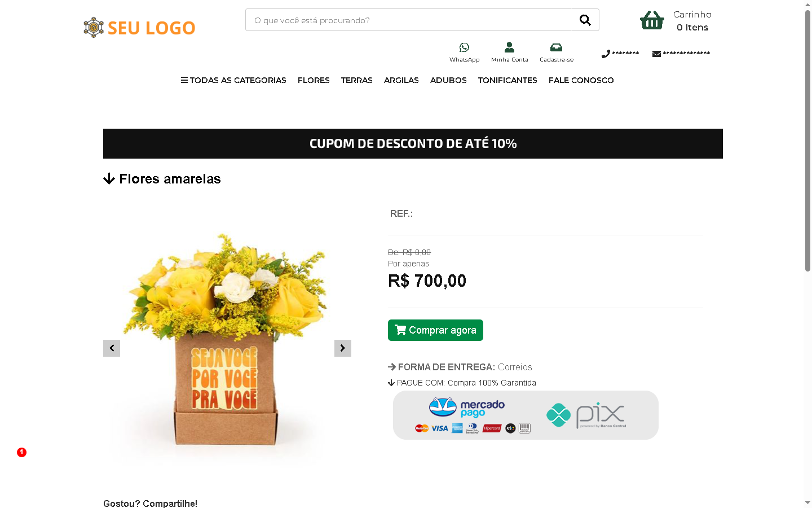The image size is (812, 508).
Task: Expand the Todas as Categorias menu
Action: (233, 80)
